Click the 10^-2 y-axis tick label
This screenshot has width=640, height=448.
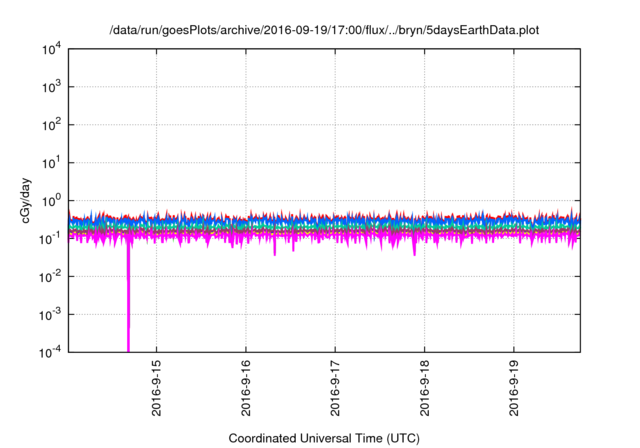click(50, 277)
